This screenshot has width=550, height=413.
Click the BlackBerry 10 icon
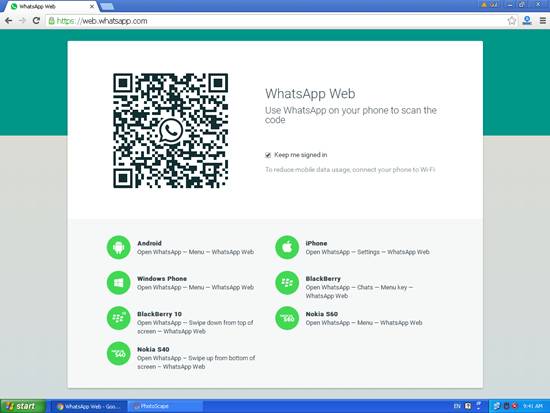119,318
